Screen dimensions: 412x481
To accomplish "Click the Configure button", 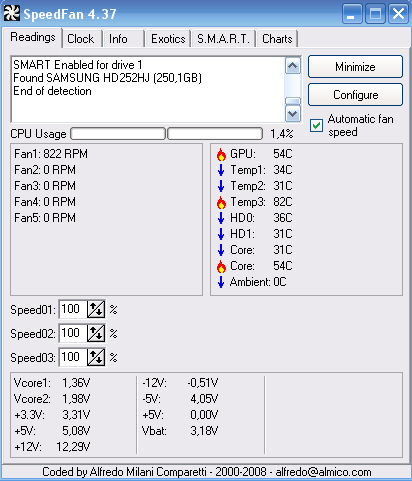I will (x=355, y=95).
